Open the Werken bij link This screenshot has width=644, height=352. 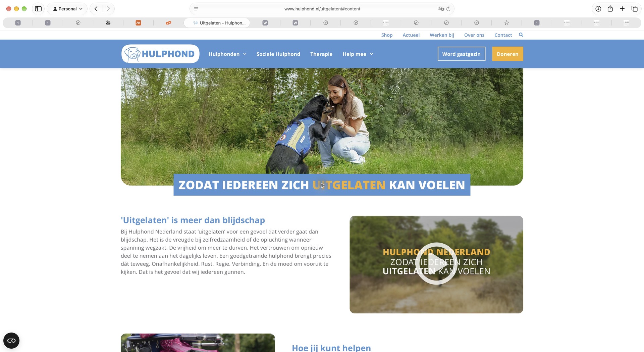point(442,35)
